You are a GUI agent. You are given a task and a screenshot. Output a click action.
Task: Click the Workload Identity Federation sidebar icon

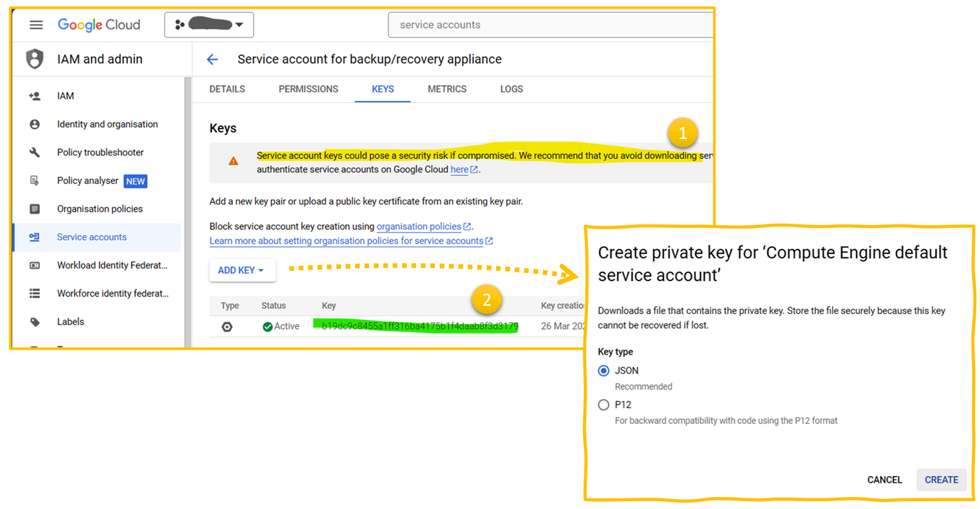pyautogui.click(x=34, y=265)
